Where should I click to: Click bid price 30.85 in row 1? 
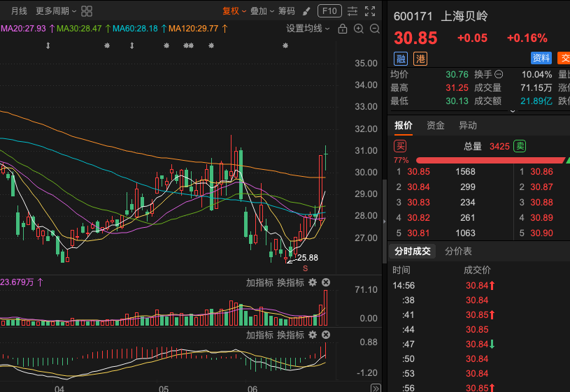tap(418, 172)
